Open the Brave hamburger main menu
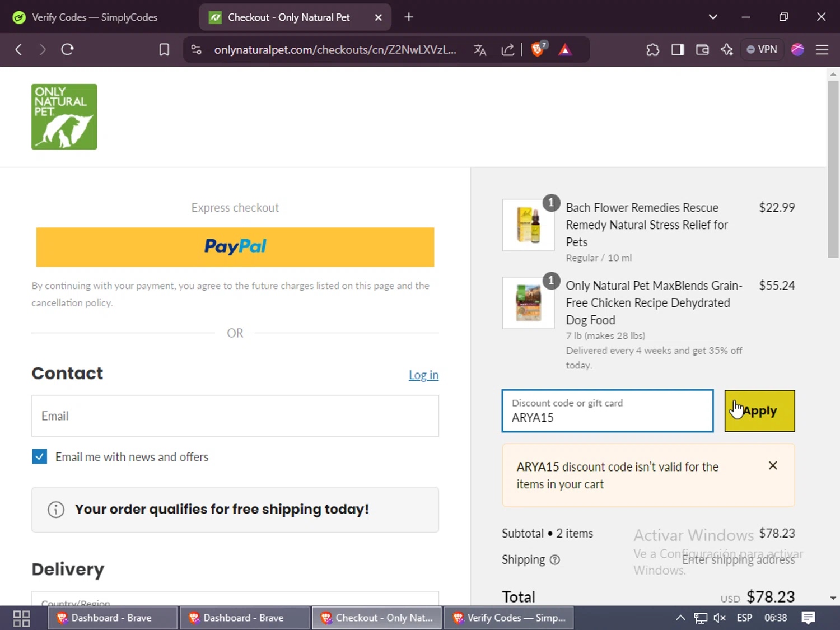Image resolution: width=840 pixels, height=630 pixels. [822, 50]
